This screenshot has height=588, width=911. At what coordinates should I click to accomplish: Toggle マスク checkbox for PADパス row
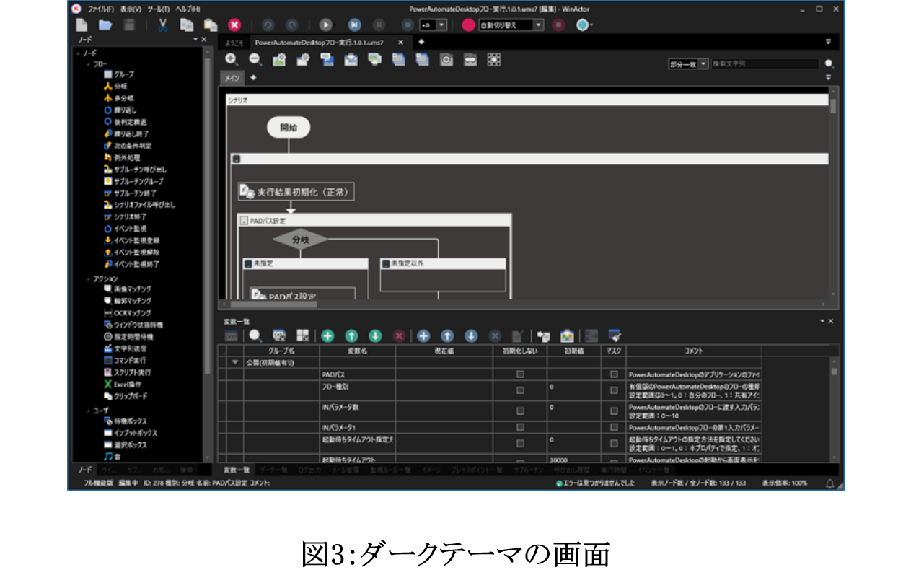615,374
